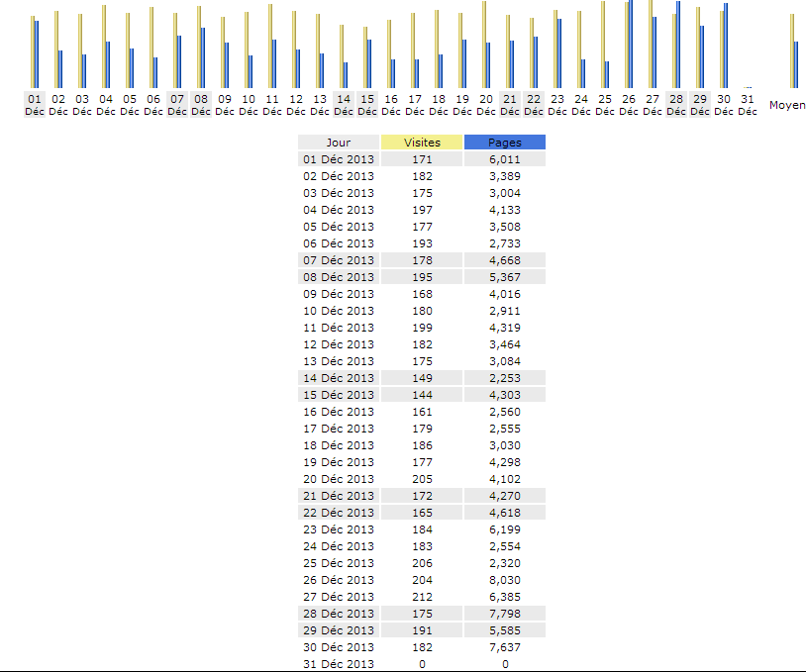Image resolution: width=806 pixels, height=672 pixels.
Task: Click the blue pages bar above 26 Déc
Action: tap(631, 45)
